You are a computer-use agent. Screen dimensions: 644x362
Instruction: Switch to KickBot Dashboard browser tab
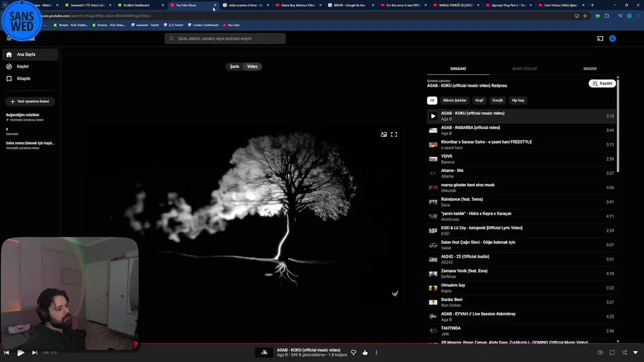pos(141,5)
